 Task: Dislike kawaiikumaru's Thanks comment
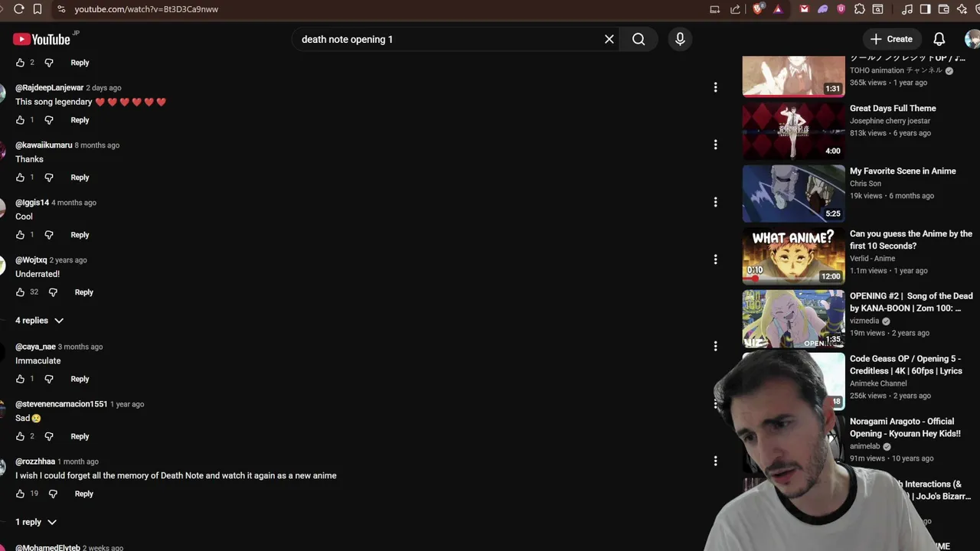pyautogui.click(x=49, y=178)
